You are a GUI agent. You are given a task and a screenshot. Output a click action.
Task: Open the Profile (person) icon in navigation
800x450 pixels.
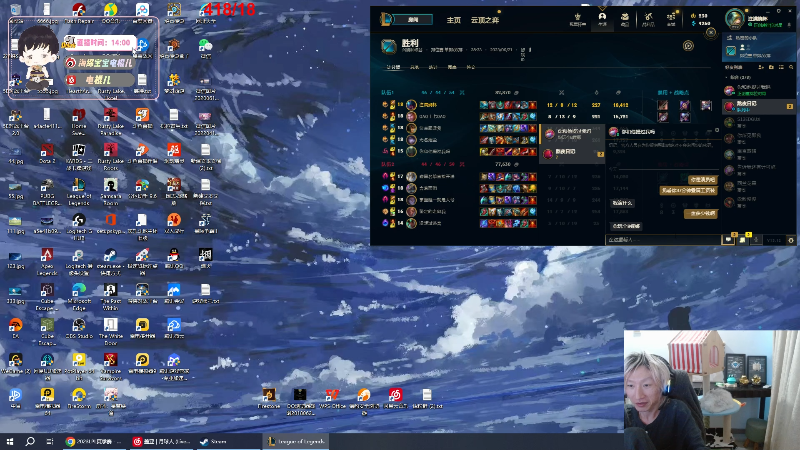point(602,18)
